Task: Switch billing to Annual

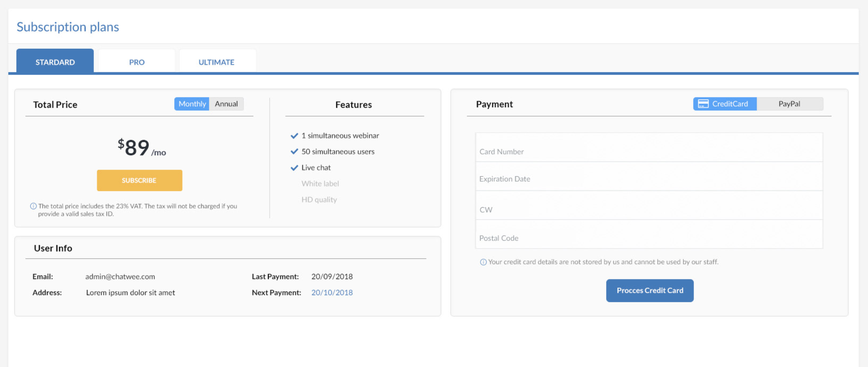Action: (x=226, y=104)
